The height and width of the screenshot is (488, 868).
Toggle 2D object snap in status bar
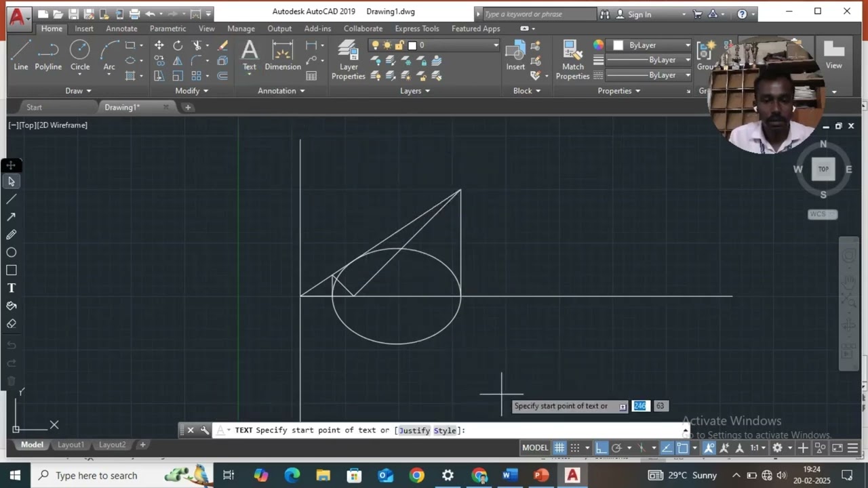(683, 447)
